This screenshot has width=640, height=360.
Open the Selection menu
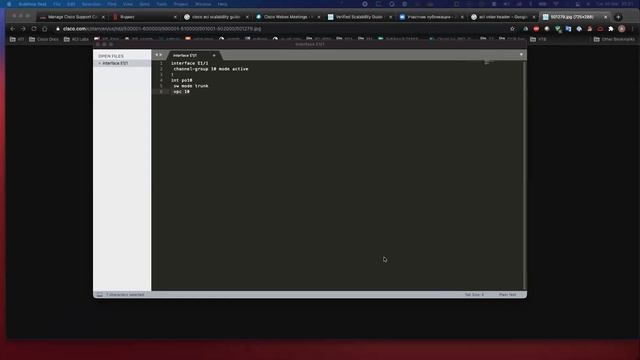point(91,4)
